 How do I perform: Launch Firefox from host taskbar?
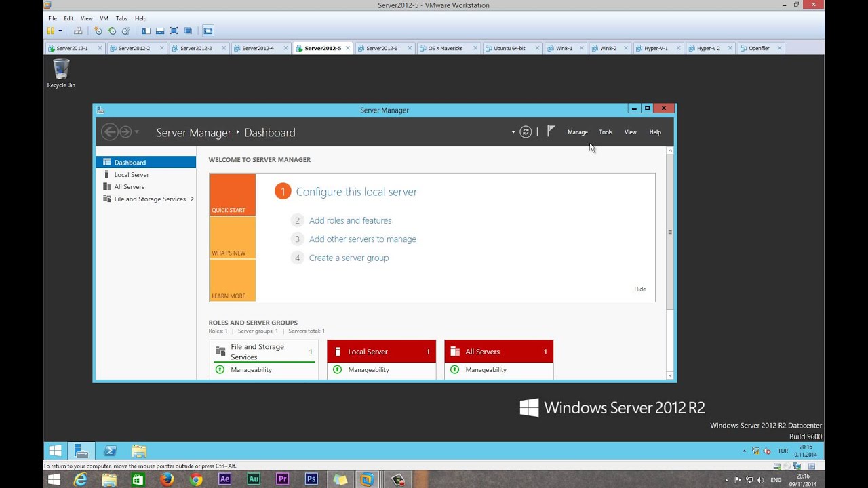[x=167, y=479]
